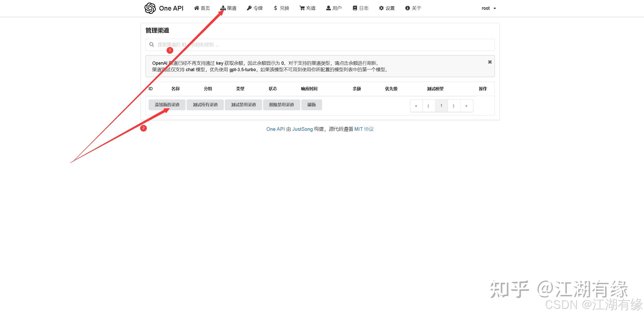Open the 首页 home page

point(202,8)
